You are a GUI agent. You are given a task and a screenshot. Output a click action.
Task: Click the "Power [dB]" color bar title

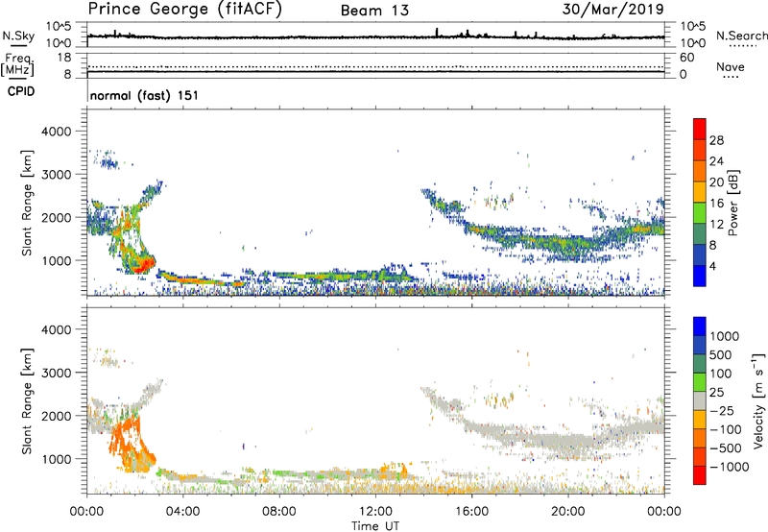[732, 203]
